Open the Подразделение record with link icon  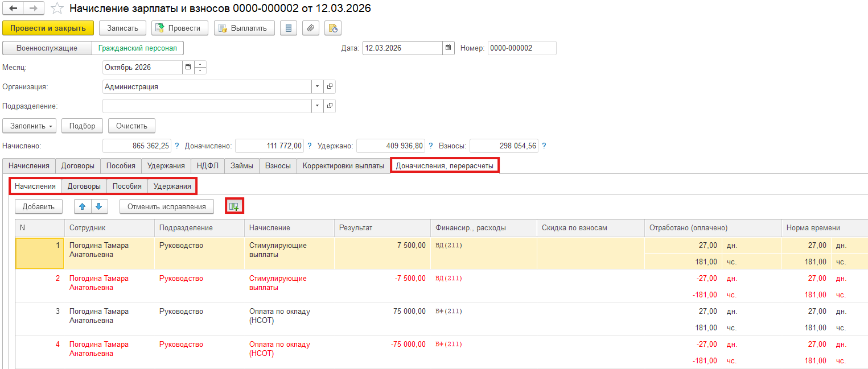330,106
